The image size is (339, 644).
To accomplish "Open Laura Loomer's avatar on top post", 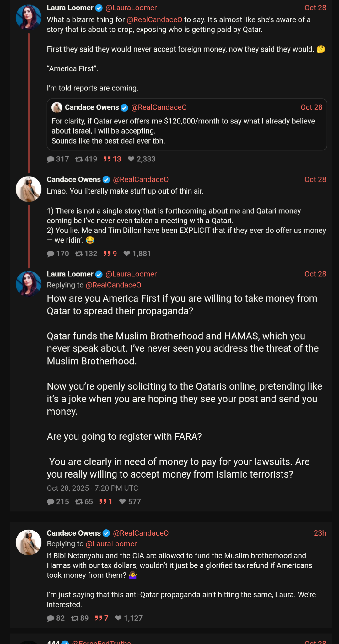I will [29, 17].
